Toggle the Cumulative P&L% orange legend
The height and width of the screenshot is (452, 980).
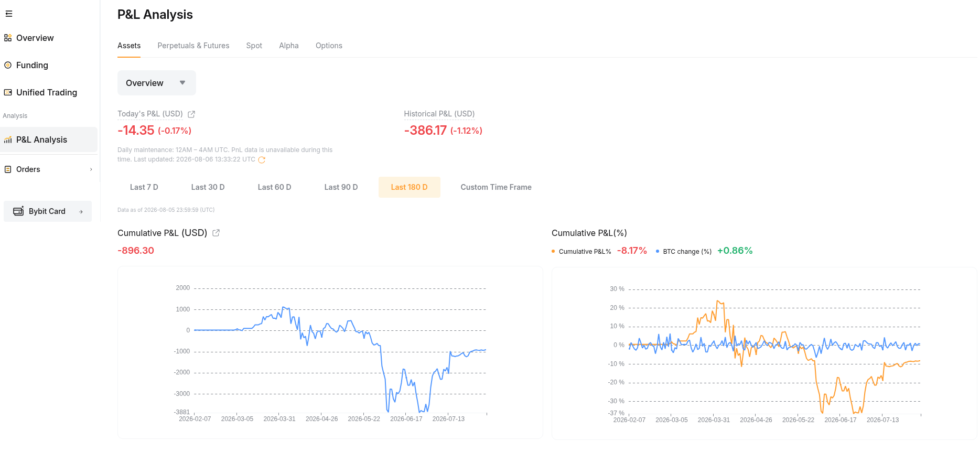pyautogui.click(x=581, y=252)
